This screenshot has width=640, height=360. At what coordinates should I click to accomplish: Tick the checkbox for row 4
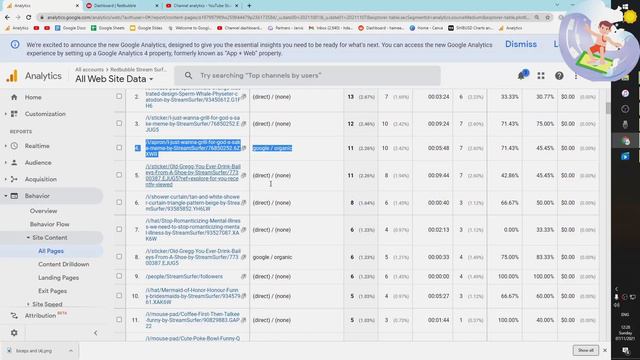pyautogui.click(x=119, y=147)
